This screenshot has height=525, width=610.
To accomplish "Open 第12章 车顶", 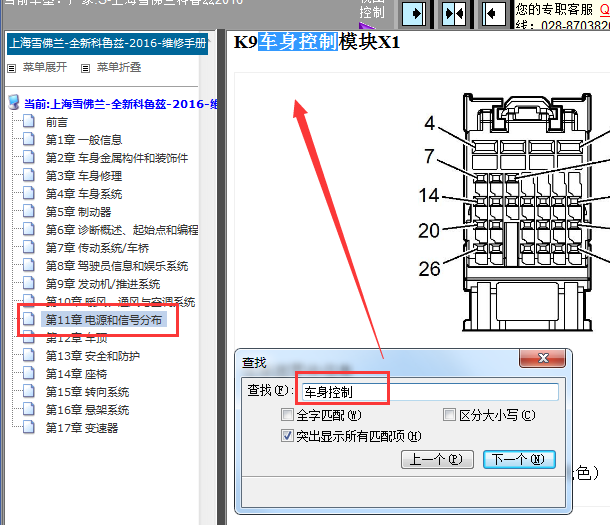I will point(76,338).
